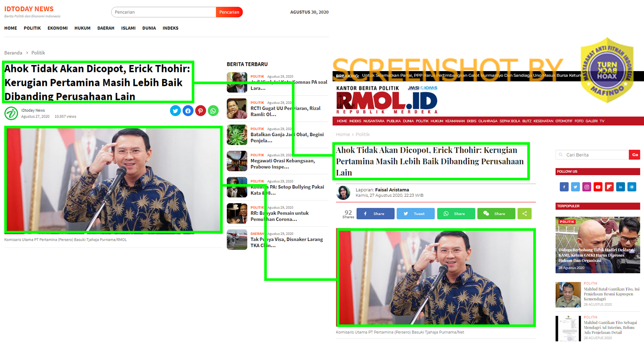Click Beranda breadcrumb link
The image size is (644, 342).
pyautogui.click(x=13, y=53)
